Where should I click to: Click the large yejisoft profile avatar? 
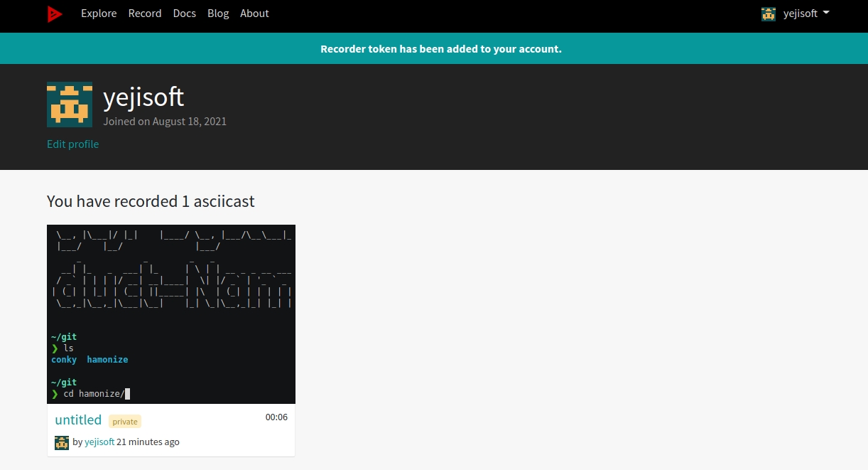(x=70, y=105)
